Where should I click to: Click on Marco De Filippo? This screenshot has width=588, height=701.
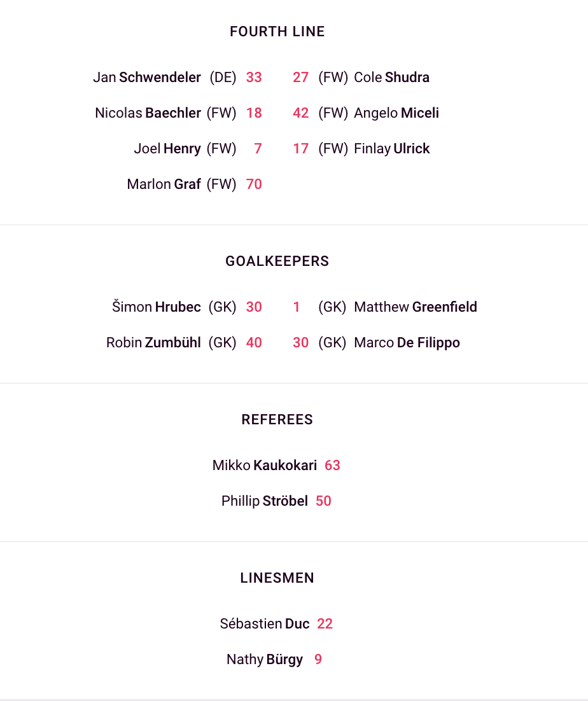[x=407, y=343]
